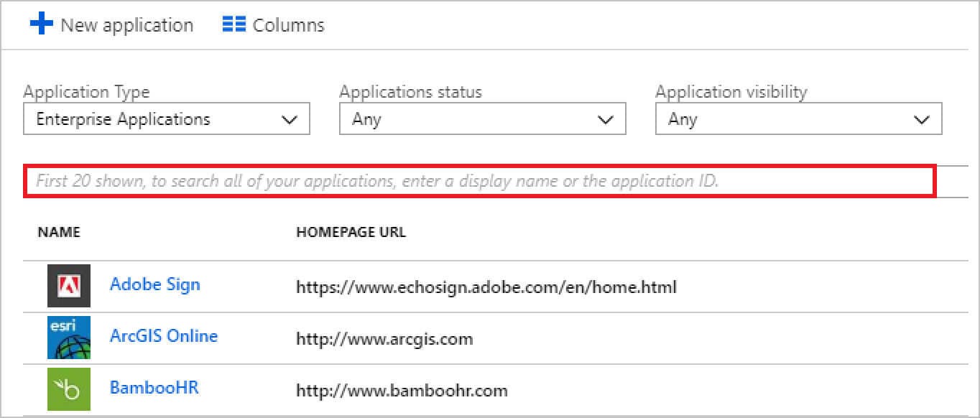The height and width of the screenshot is (418, 980).
Task: Click the echosign.adobe.com homepage URL
Action: tap(486, 287)
